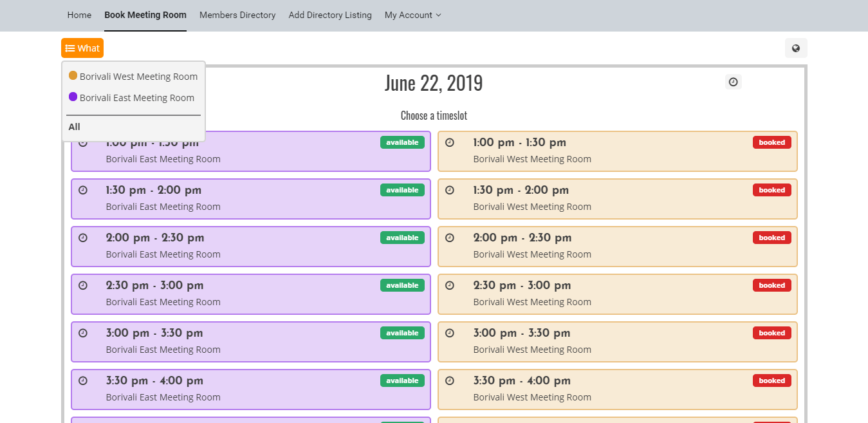This screenshot has width=868, height=423.
Task: Click clock icon of 2:00 pm Borivali West slot
Action: click(450, 238)
